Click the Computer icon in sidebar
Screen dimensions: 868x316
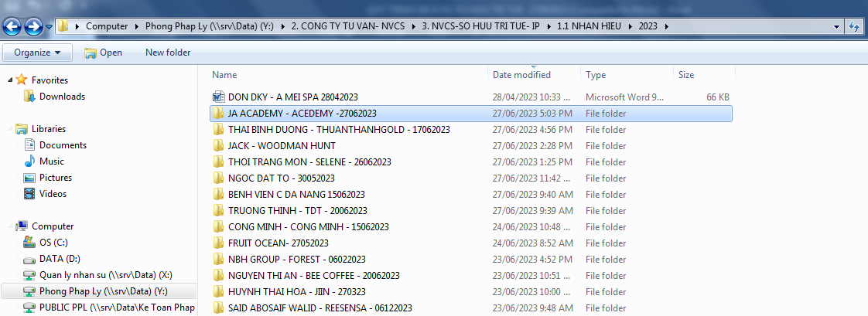pos(22,226)
